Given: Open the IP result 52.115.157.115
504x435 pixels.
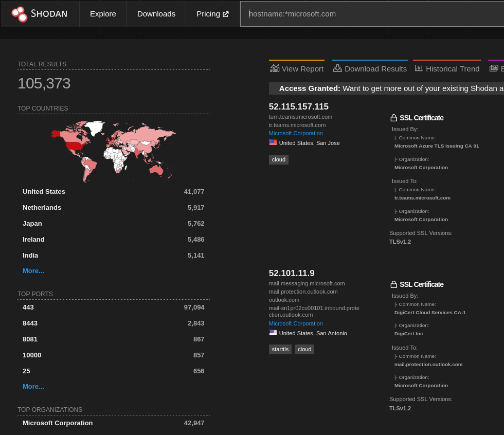Looking at the screenshot, I should point(298,106).
